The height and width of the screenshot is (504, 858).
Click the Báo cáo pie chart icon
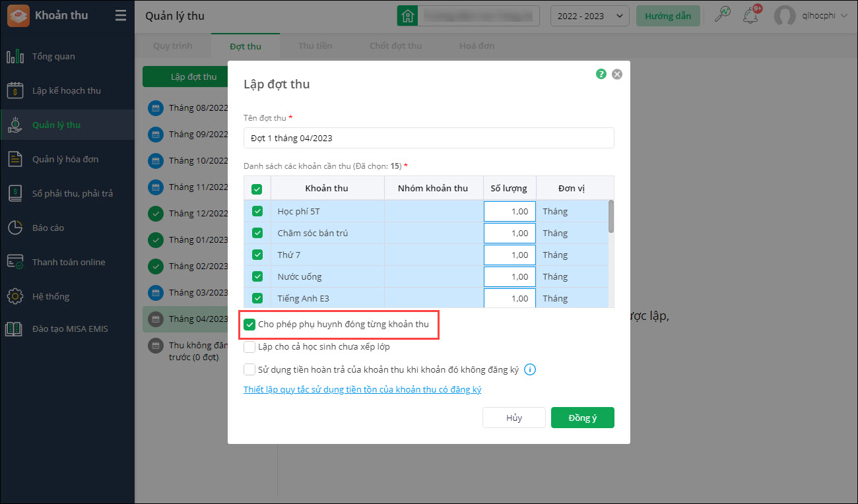[x=15, y=228]
